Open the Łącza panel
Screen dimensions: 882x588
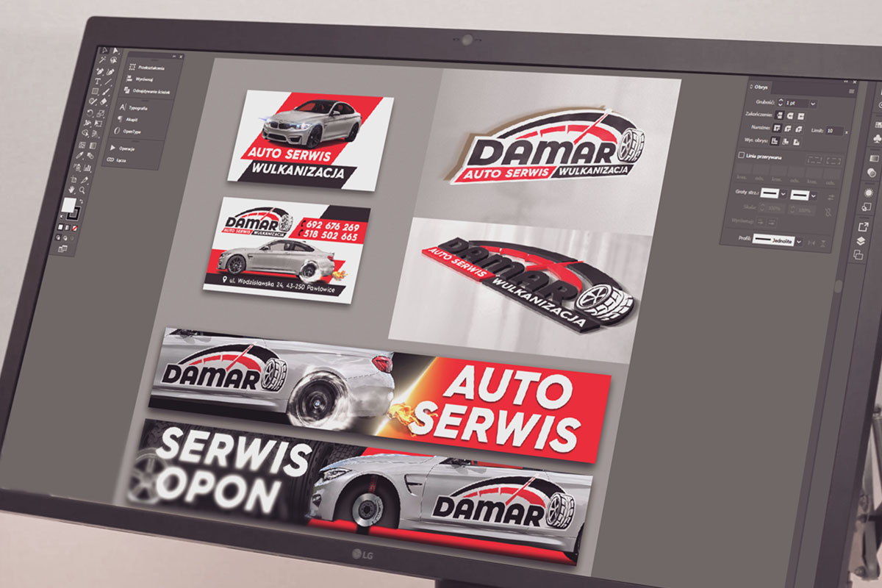[115, 159]
